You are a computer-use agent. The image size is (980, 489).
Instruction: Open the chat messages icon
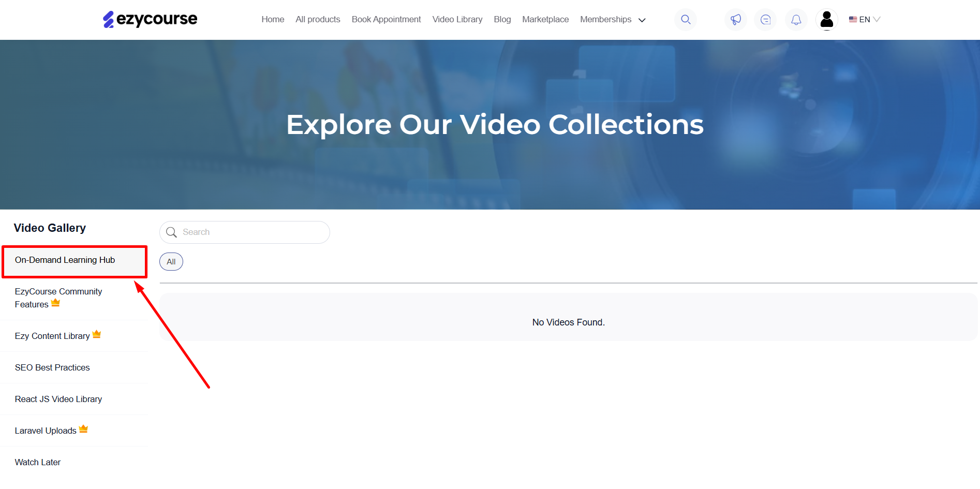pyautogui.click(x=765, y=20)
